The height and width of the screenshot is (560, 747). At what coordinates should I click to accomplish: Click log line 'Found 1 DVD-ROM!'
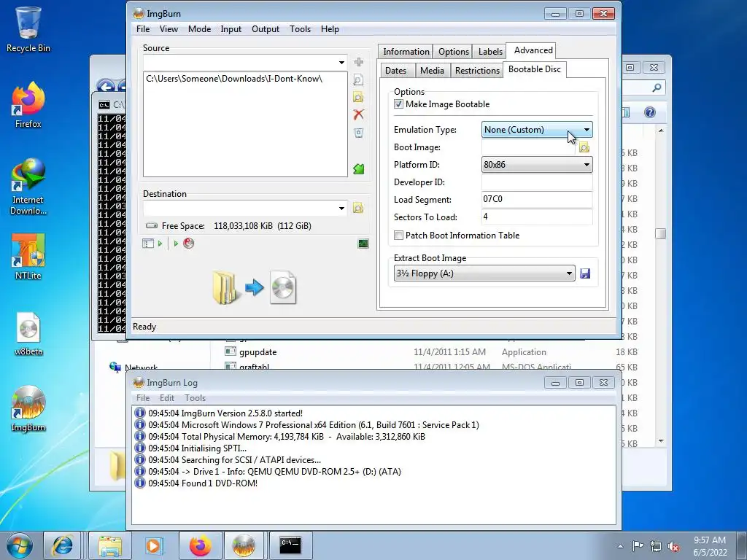(x=203, y=483)
